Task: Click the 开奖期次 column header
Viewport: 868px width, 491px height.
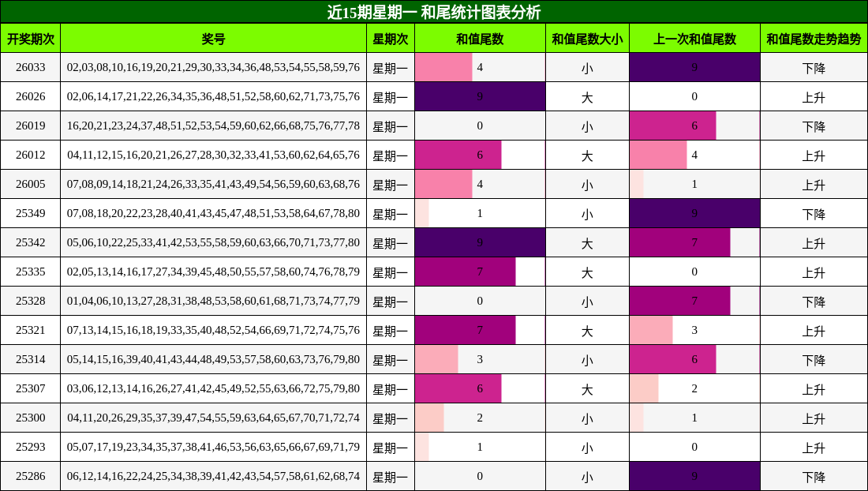Action: coord(31,39)
